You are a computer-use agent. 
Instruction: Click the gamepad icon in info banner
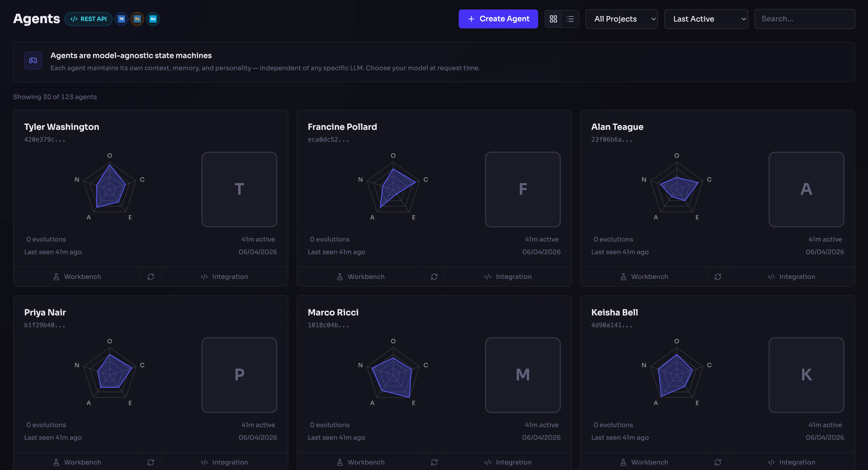(33, 61)
